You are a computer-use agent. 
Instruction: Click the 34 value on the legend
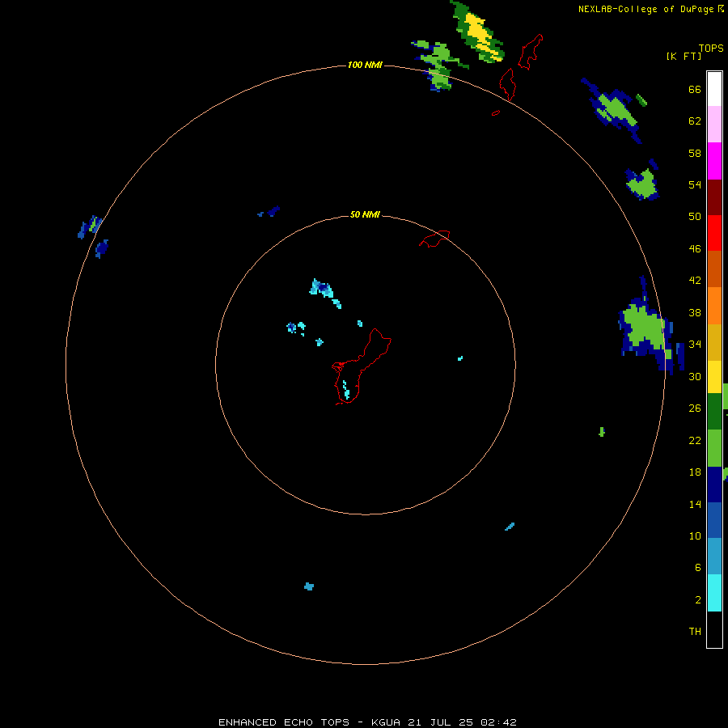click(695, 344)
